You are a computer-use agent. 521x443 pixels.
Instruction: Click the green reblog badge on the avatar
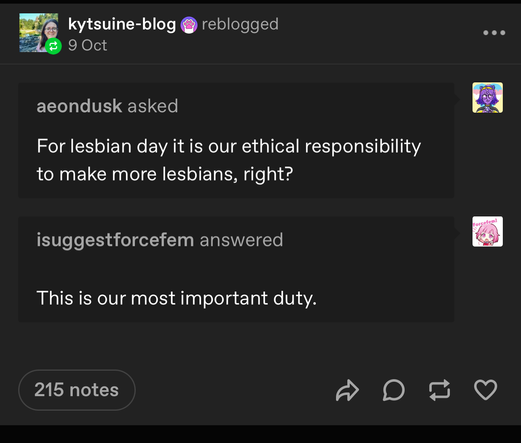click(53, 46)
